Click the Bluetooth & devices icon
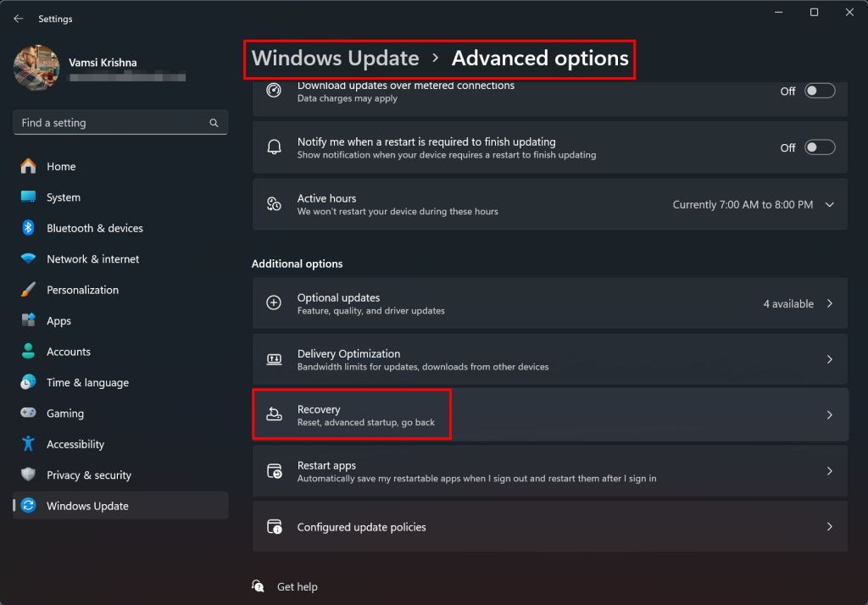Screen dimensions: 868x605 [28, 228]
